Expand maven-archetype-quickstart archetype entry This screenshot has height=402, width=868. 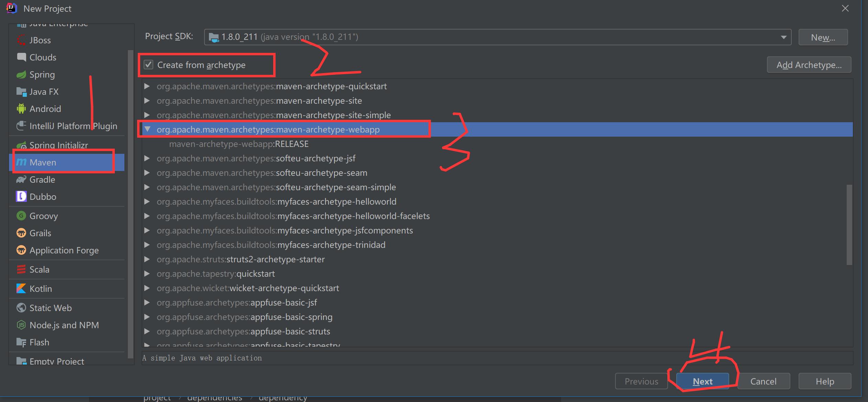pyautogui.click(x=146, y=86)
